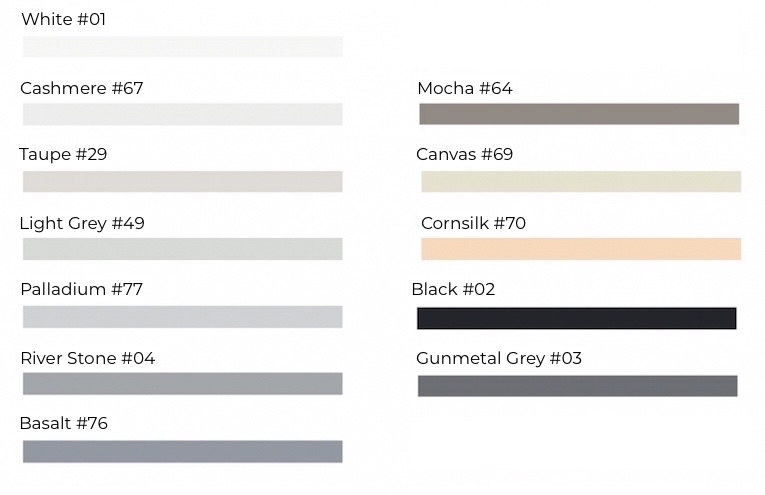
Task: Pick the River Stone #04 color bar
Action: point(182,384)
